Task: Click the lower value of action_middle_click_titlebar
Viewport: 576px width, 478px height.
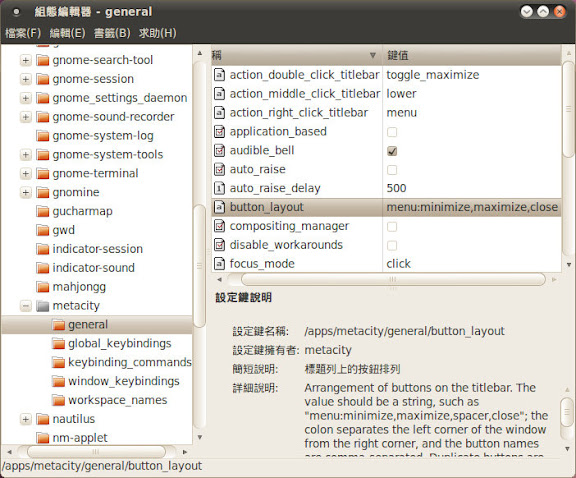Action: [401, 94]
